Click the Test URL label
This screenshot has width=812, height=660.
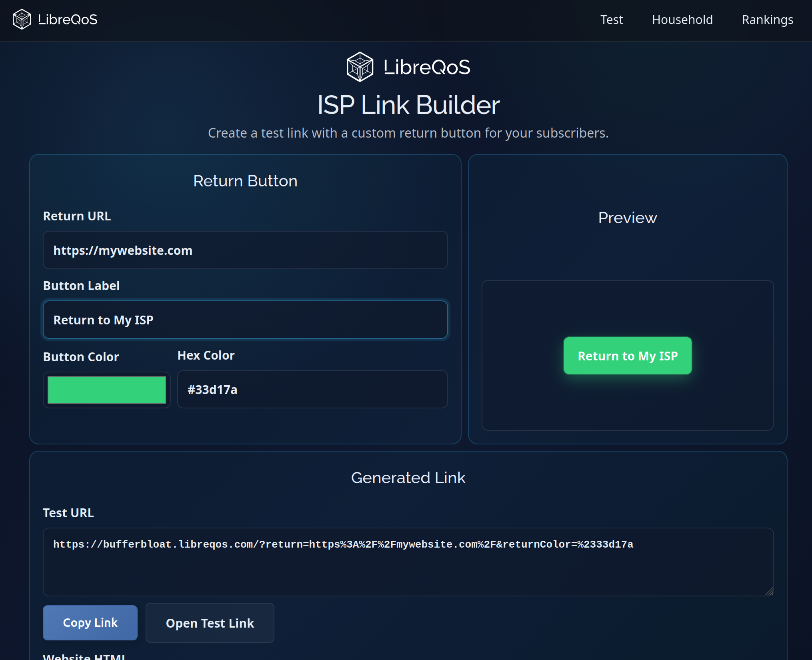68,513
